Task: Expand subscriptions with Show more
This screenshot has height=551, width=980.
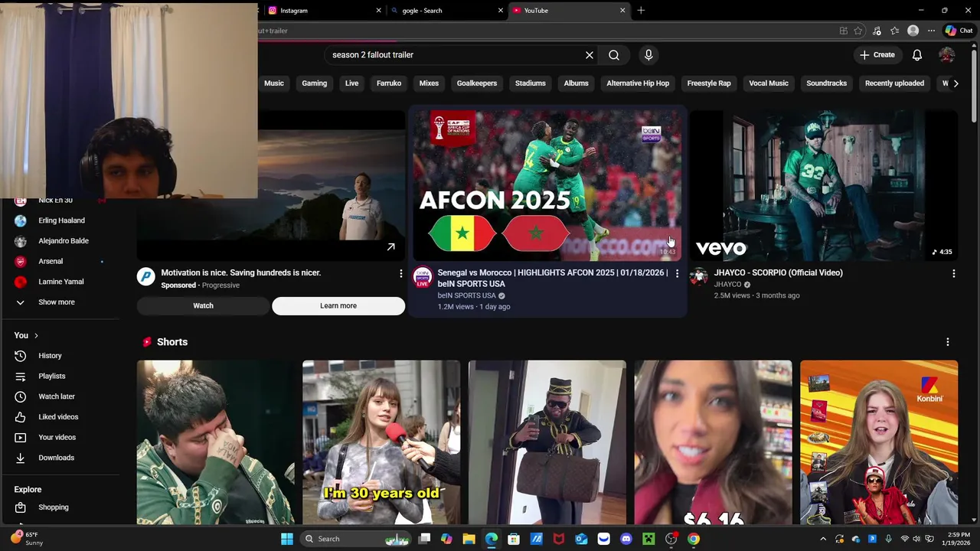Action: pyautogui.click(x=55, y=302)
